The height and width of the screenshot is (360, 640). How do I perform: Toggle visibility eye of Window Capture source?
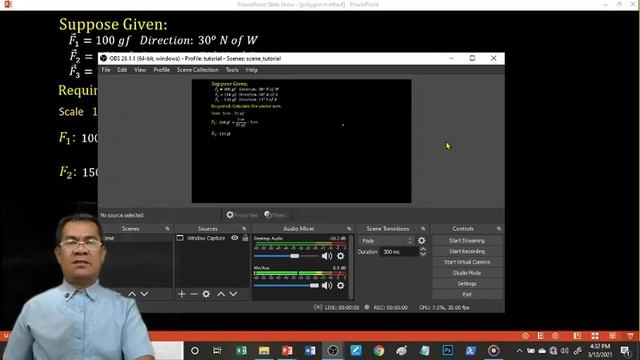pyautogui.click(x=235, y=238)
